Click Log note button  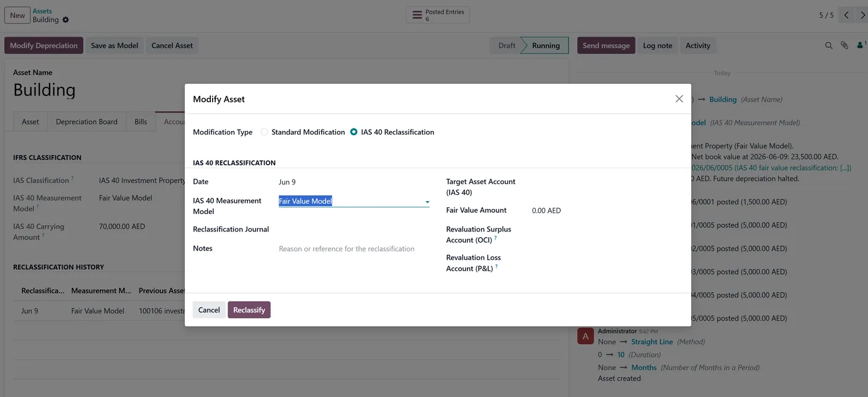[x=658, y=45]
